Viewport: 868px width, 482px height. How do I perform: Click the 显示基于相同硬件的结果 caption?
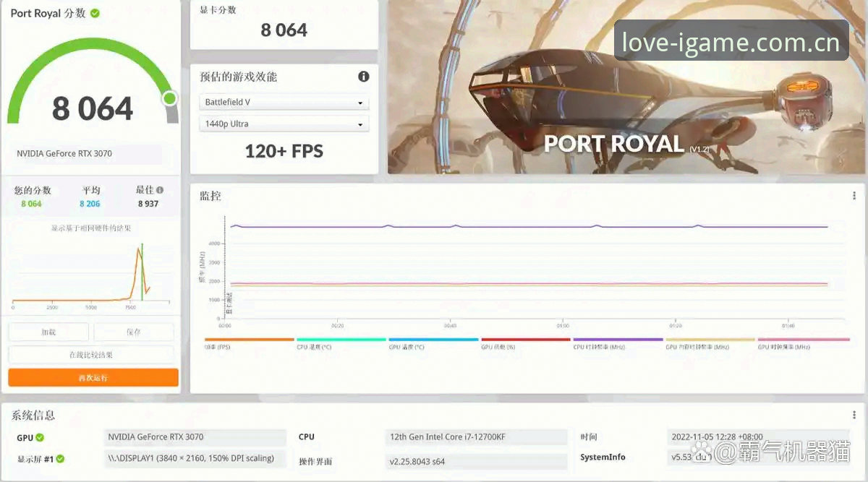(x=91, y=228)
